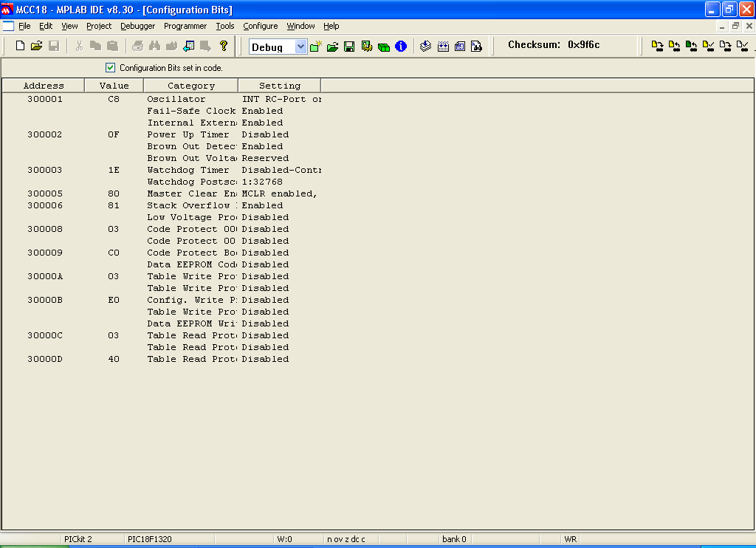Click the yellow PICkit 2 Verify checkmark icon
The image size is (756, 548).
pyautogui.click(x=708, y=46)
